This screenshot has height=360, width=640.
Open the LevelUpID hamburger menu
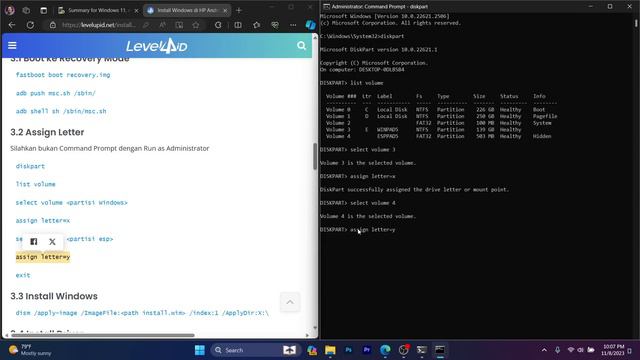12,45
